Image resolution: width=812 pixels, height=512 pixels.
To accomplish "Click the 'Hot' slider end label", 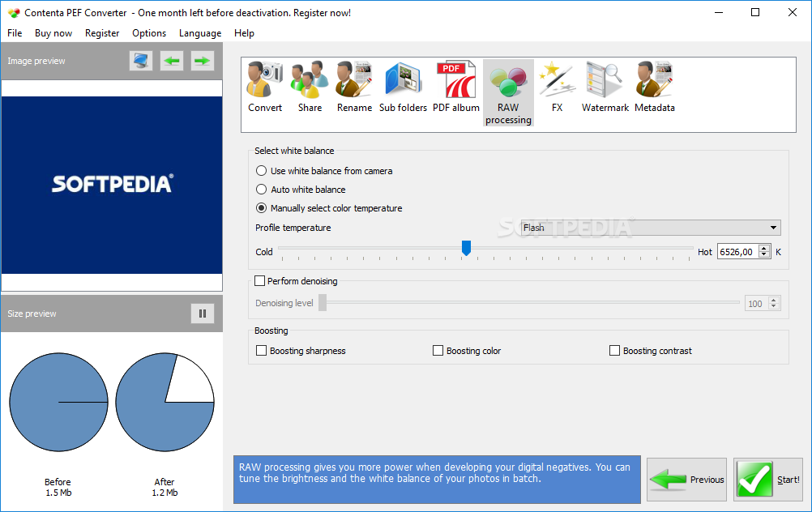I will pos(705,252).
